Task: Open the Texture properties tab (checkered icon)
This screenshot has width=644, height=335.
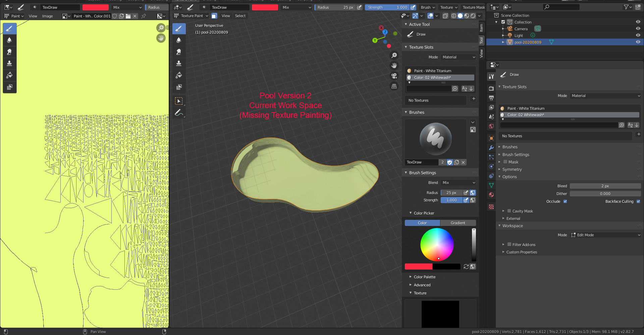Action: pos(491,207)
